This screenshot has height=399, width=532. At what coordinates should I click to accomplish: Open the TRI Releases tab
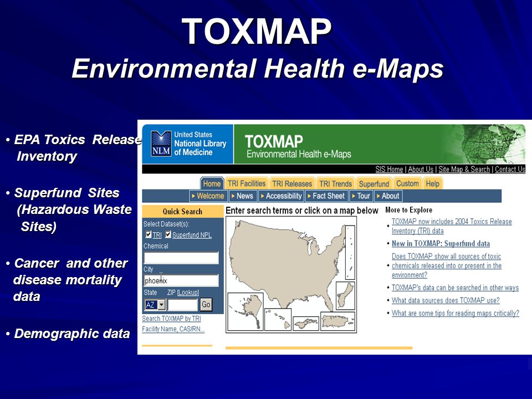292,183
